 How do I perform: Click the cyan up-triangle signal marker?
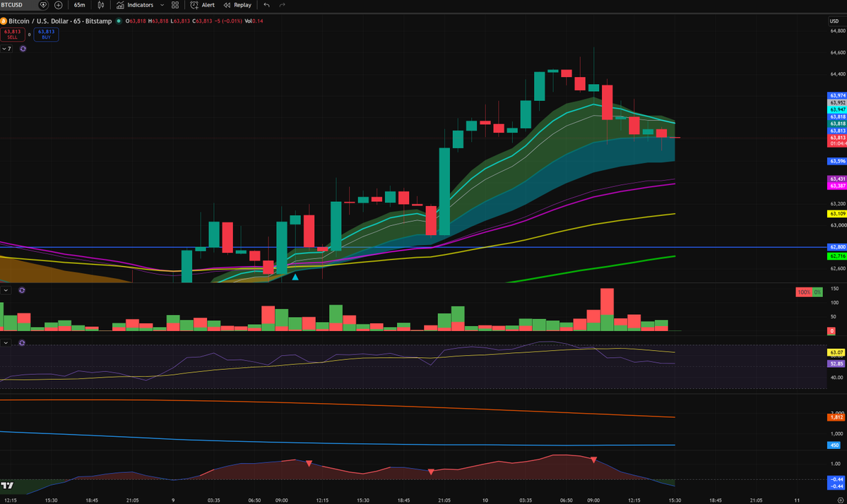click(x=295, y=277)
